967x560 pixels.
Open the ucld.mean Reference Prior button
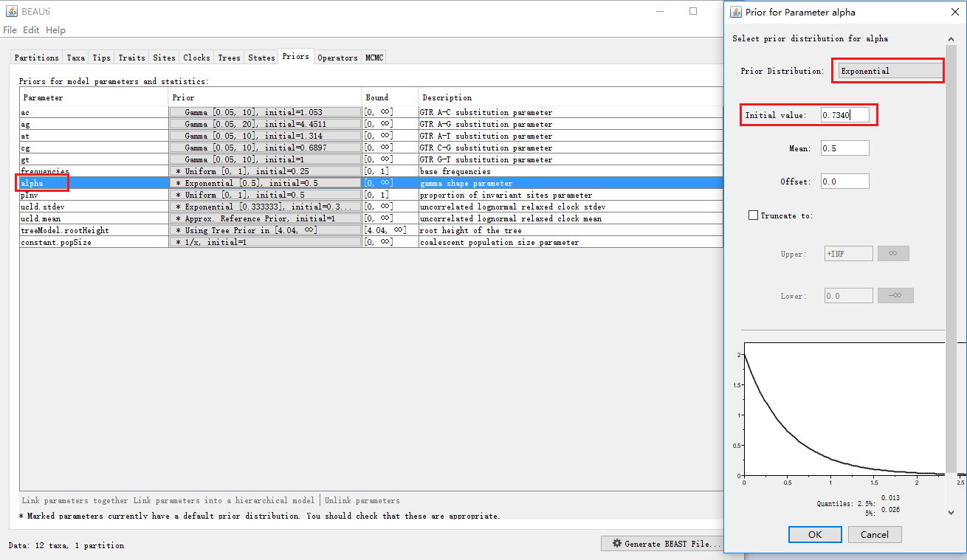click(x=265, y=218)
